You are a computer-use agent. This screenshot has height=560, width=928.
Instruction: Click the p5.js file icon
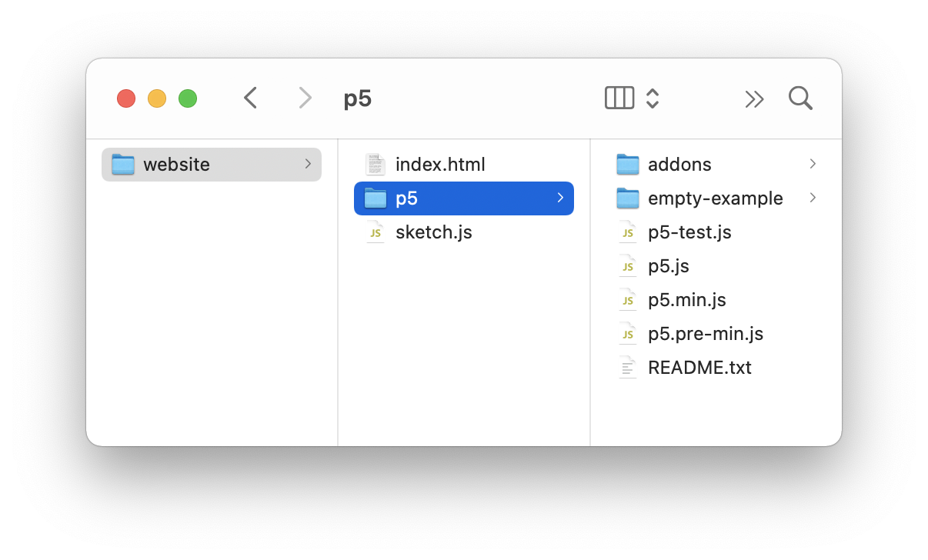point(628,266)
